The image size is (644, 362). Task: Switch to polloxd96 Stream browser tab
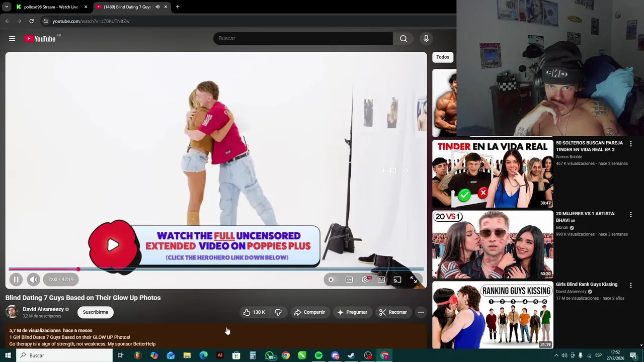(x=51, y=7)
